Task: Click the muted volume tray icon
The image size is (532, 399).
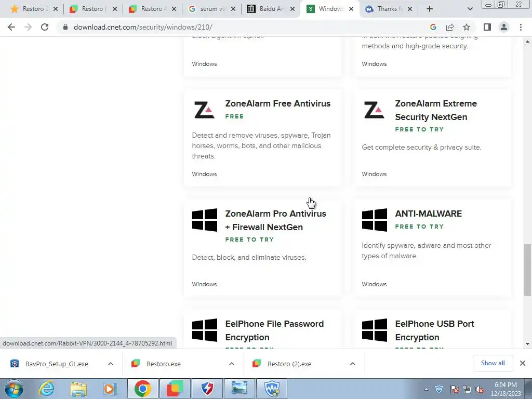Action: coord(480,390)
